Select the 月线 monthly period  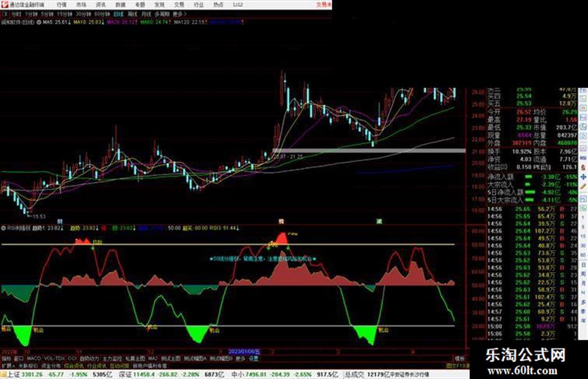tap(146, 14)
